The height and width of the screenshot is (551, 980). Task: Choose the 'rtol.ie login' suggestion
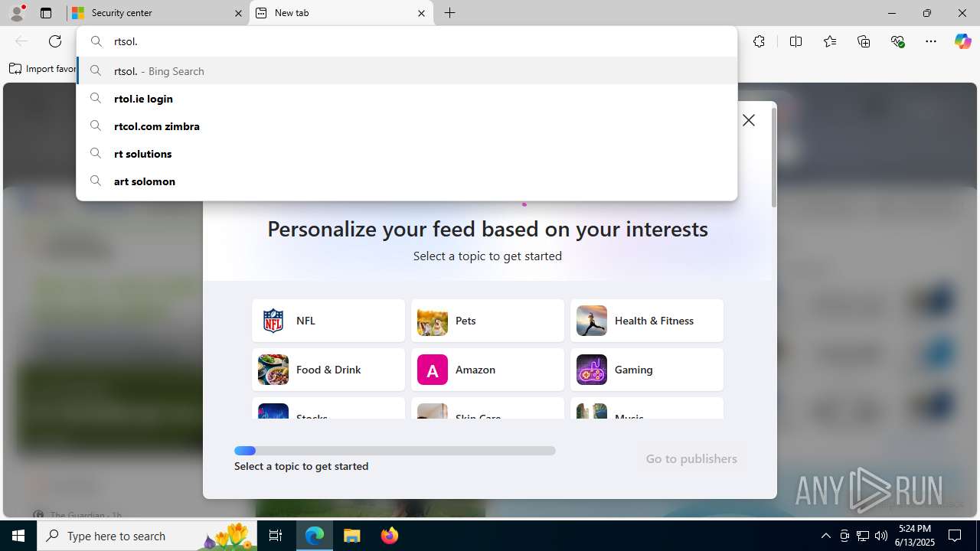pos(407,99)
